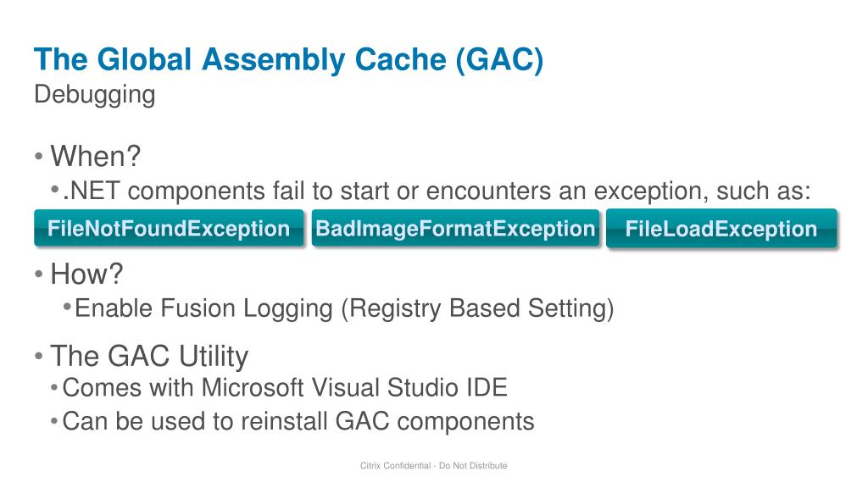Select 'Can be used to reinstall GAC components'
The height and width of the screenshot is (488, 868).
(x=298, y=422)
